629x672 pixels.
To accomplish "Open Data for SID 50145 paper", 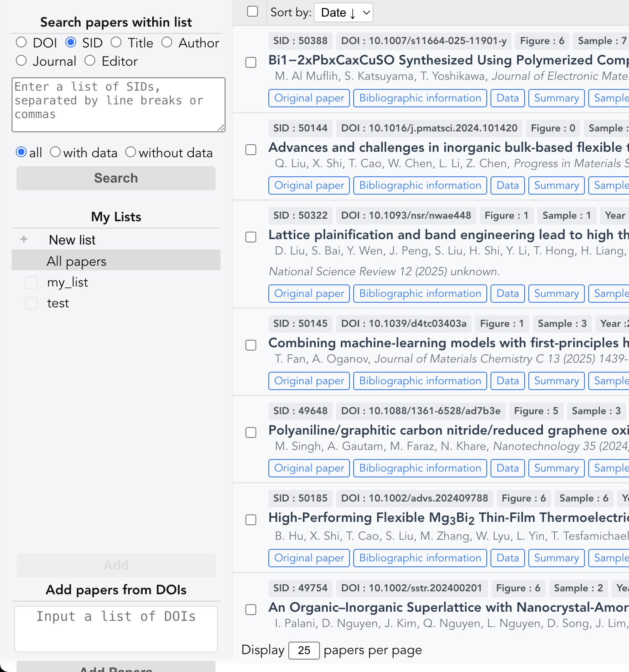I will point(507,381).
